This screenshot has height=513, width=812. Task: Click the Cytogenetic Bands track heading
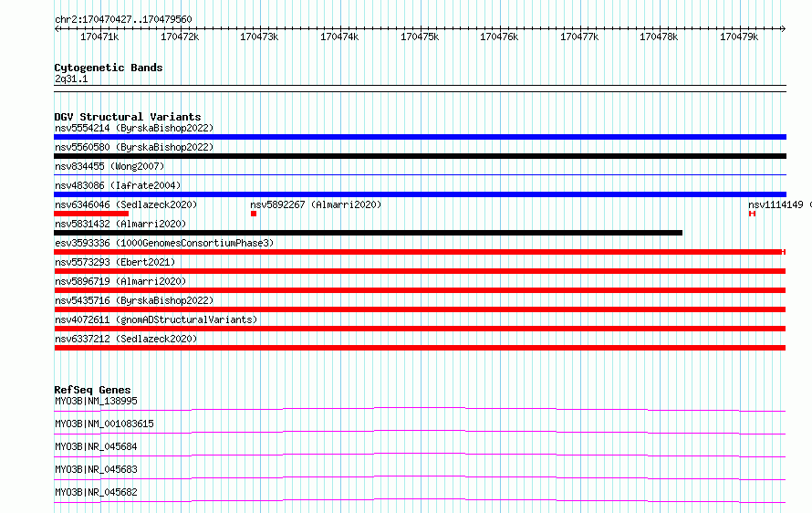point(109,68)
